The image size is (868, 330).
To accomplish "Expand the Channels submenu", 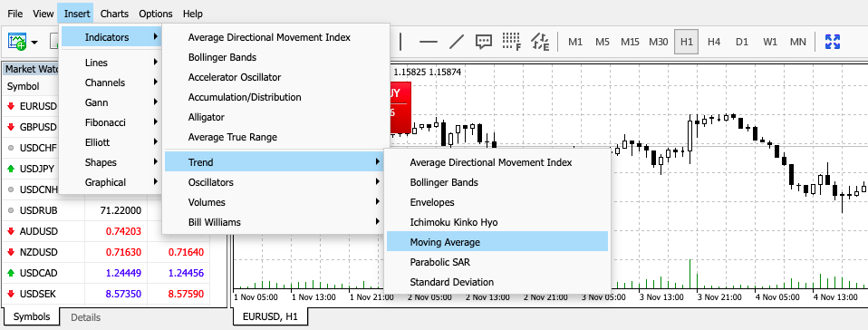I will point(111,82).
